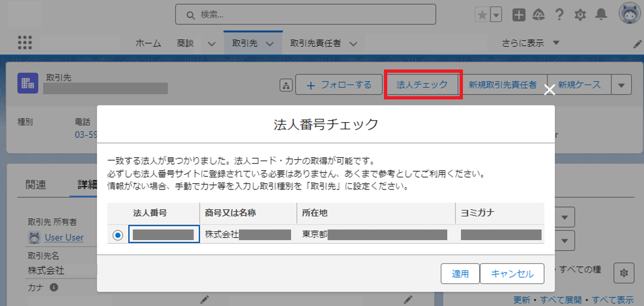Click the User User owner avatar icon
Image resolution: width=644 pixels, height=306 pixels.
pos(34,237)
